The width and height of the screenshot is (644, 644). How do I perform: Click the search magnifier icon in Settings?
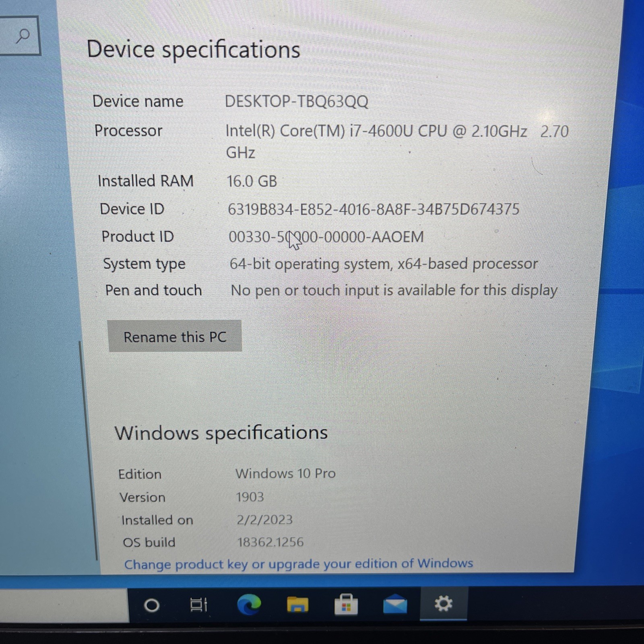click(x=23, y=36)
